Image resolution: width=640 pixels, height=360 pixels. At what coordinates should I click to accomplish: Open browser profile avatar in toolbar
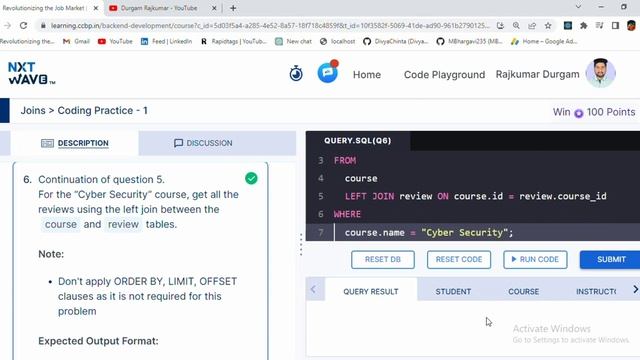point(631,25)
